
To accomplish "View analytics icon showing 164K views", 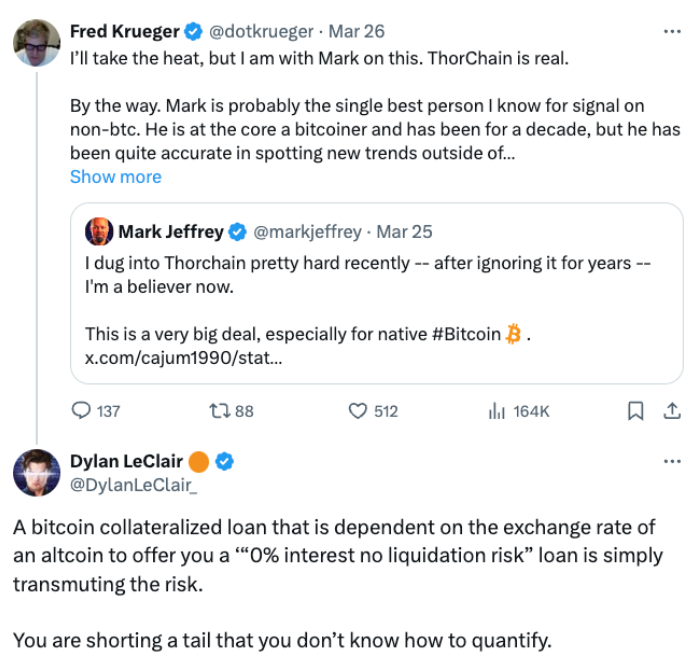I will (496, 411).
